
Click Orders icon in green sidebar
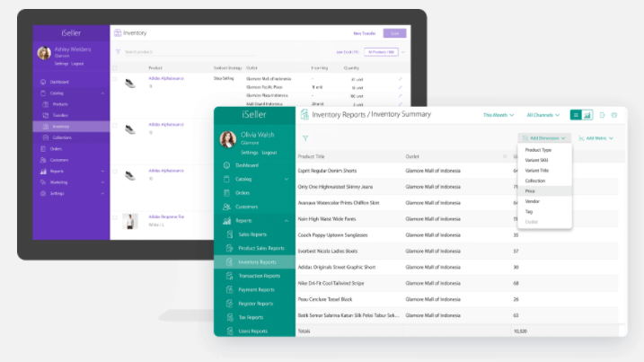pos(226,193)
